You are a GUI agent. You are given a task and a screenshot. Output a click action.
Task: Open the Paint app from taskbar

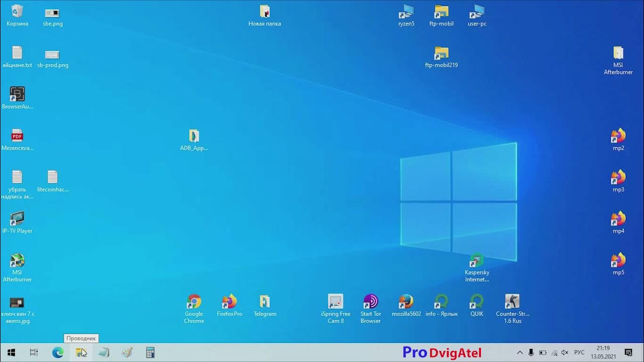(127, 352)
